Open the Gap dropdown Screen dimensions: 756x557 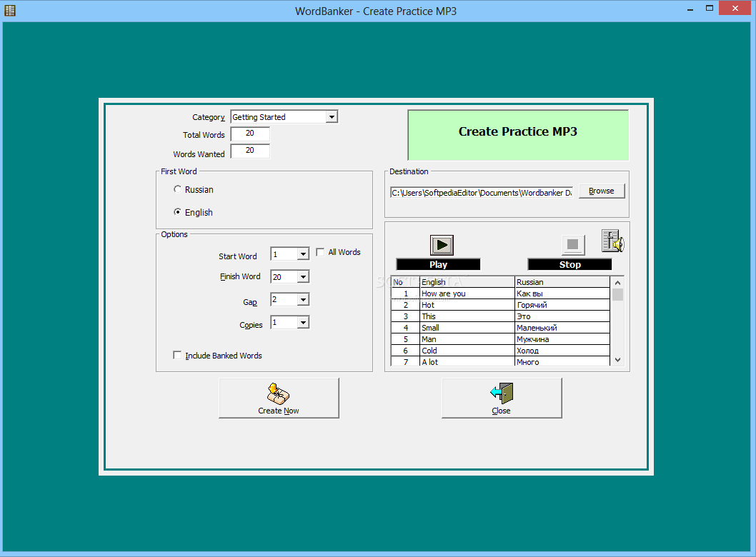pos(303,300)
